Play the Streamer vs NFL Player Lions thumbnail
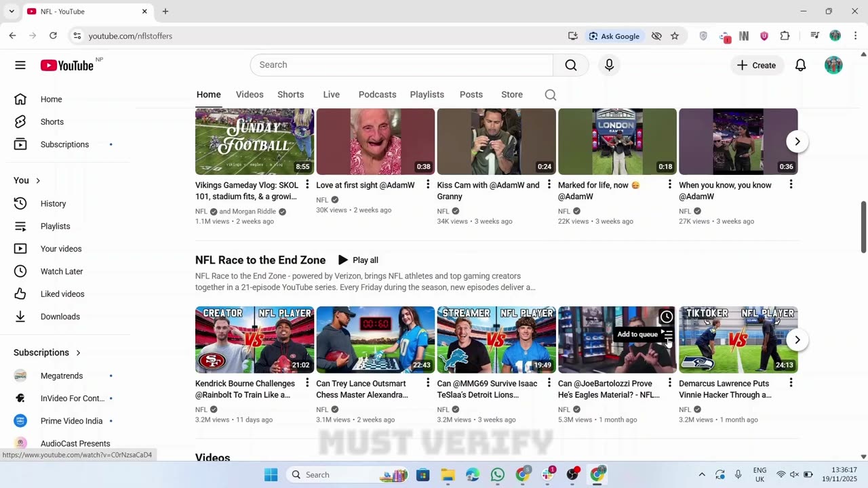Screen dimensions: 868x488 (x=496, y=340)
